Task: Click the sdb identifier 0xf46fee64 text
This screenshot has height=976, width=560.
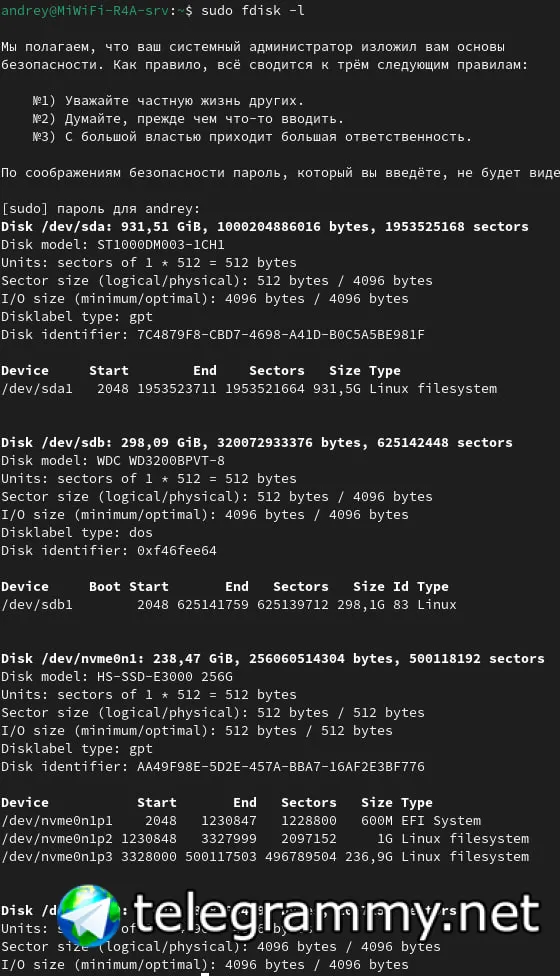Action: click(177, 551)
